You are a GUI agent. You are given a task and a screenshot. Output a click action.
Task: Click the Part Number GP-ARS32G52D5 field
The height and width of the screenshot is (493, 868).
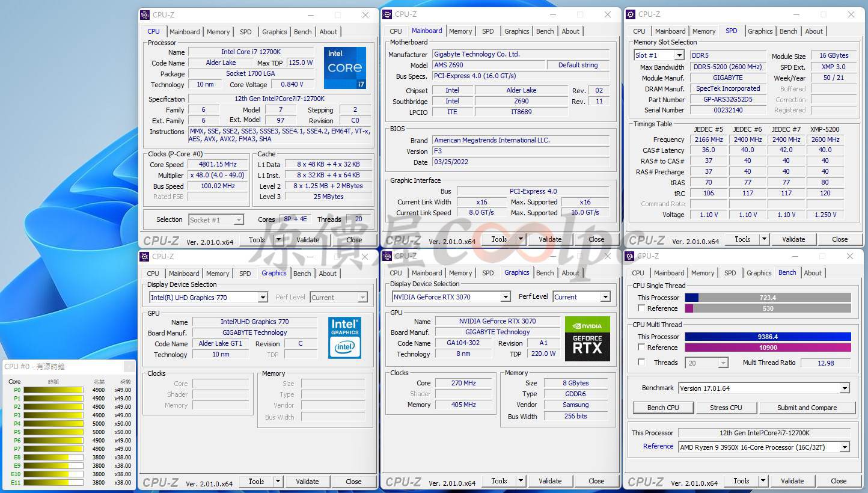[728, 100]
